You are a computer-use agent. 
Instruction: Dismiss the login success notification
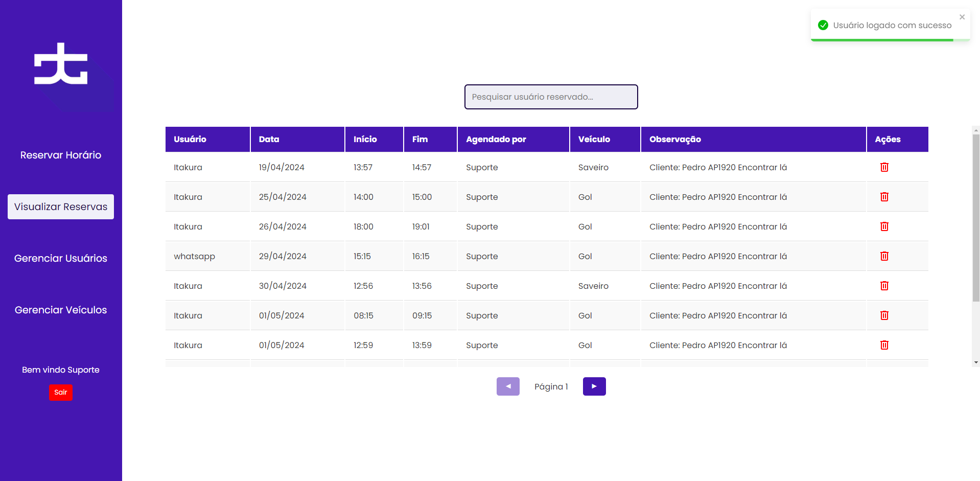(962, 17)
